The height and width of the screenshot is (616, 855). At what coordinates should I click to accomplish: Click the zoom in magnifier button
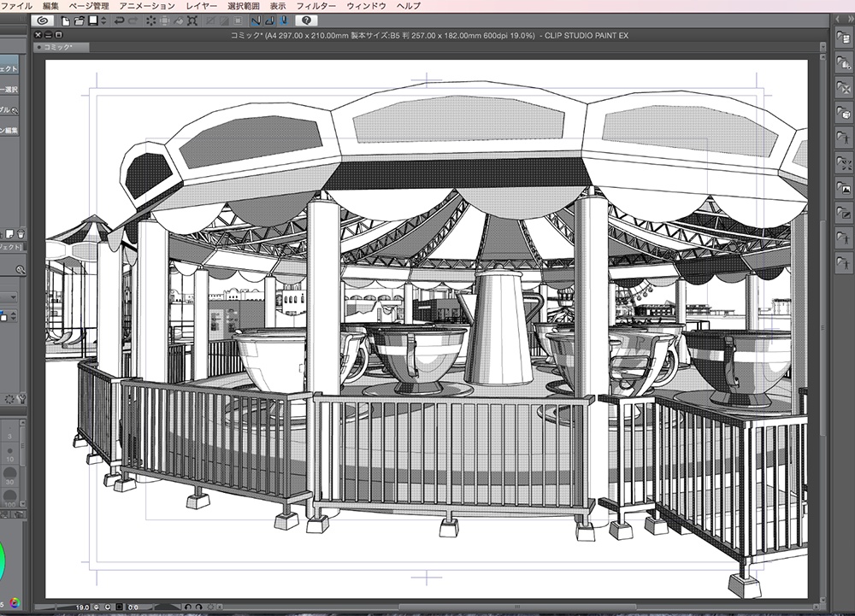108,607
